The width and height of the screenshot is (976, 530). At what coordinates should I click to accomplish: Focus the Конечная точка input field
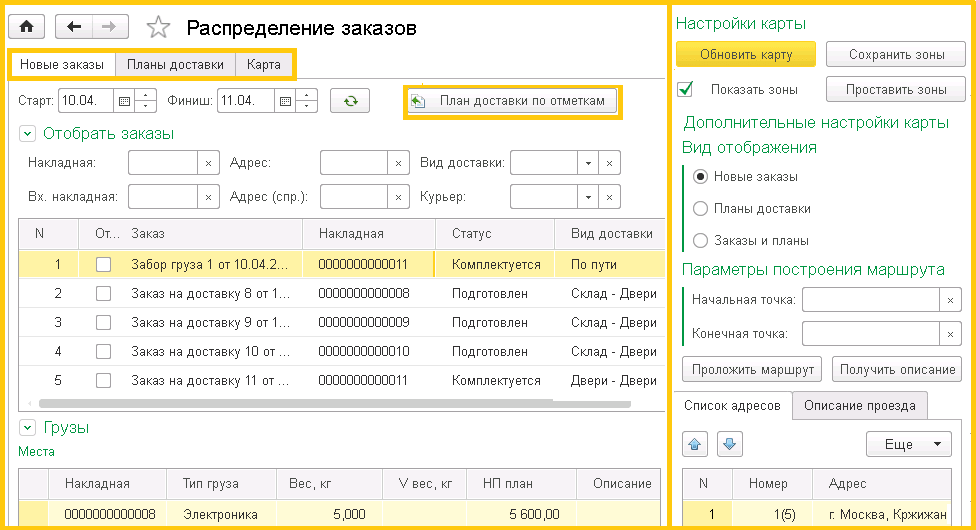pos(871,334)
